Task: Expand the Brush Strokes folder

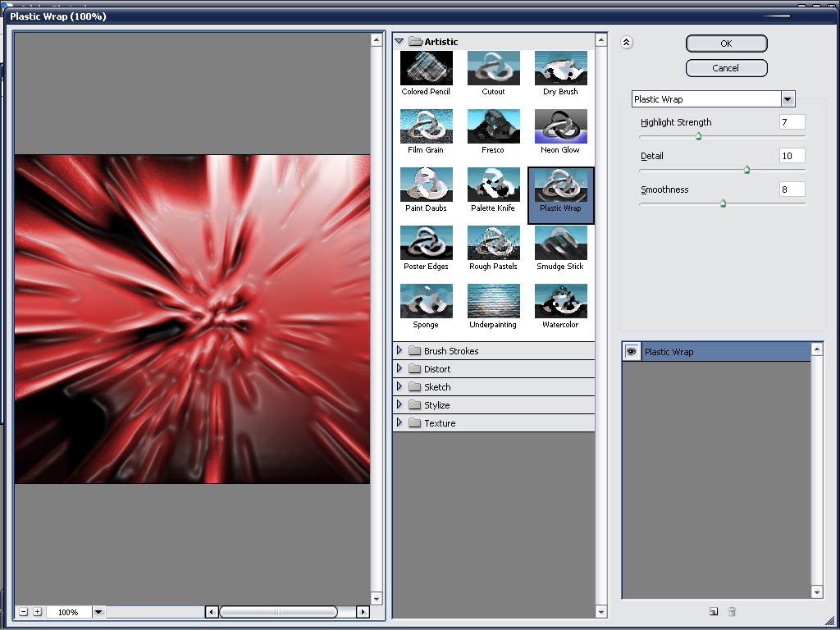Action: (399, 350)
